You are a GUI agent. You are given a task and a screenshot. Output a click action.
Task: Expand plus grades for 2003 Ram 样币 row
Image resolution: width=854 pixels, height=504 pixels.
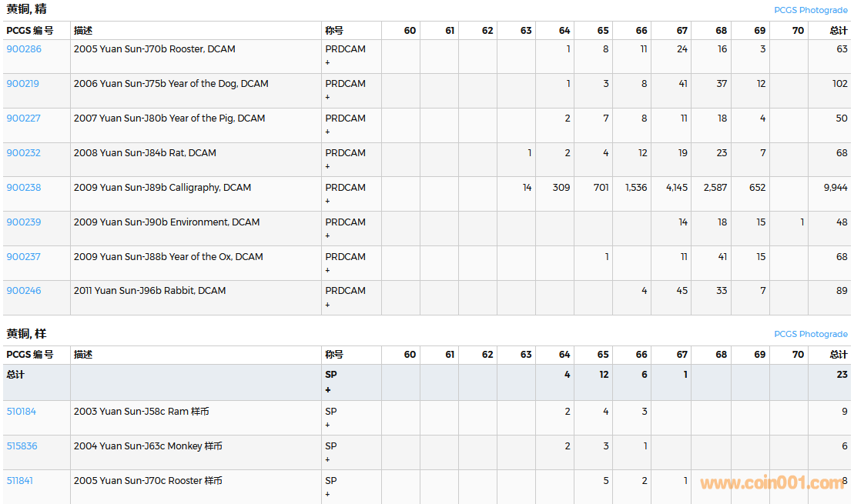[327, 425]
